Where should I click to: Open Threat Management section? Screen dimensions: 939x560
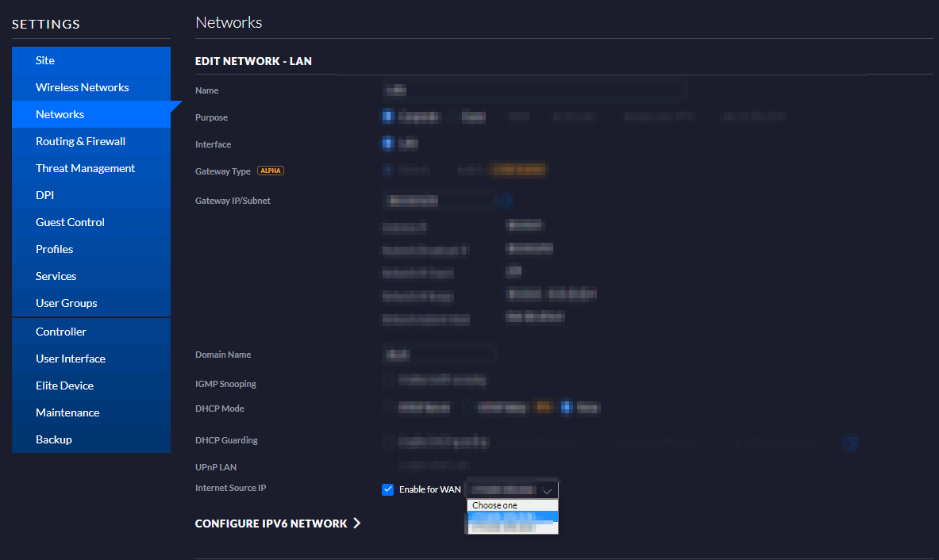tap(85, 168)
